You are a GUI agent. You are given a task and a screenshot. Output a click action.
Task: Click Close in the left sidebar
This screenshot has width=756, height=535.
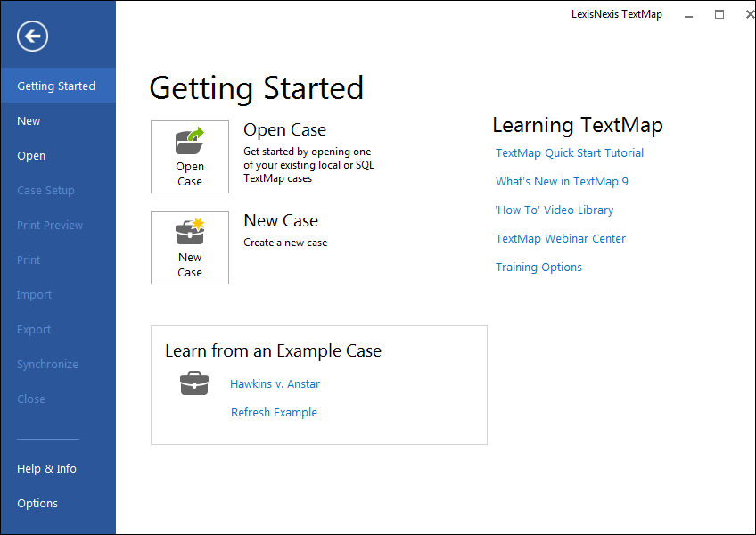tap(58, 399)
